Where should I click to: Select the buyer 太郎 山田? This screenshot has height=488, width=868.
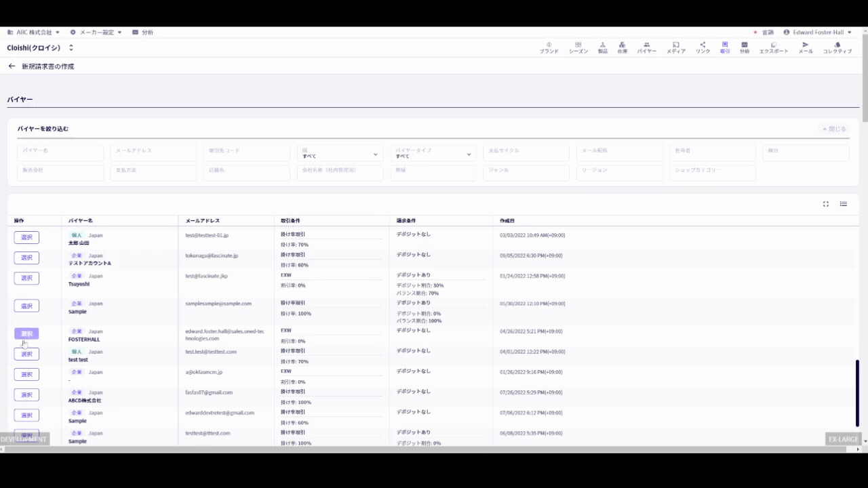click(x=26, y=237)
